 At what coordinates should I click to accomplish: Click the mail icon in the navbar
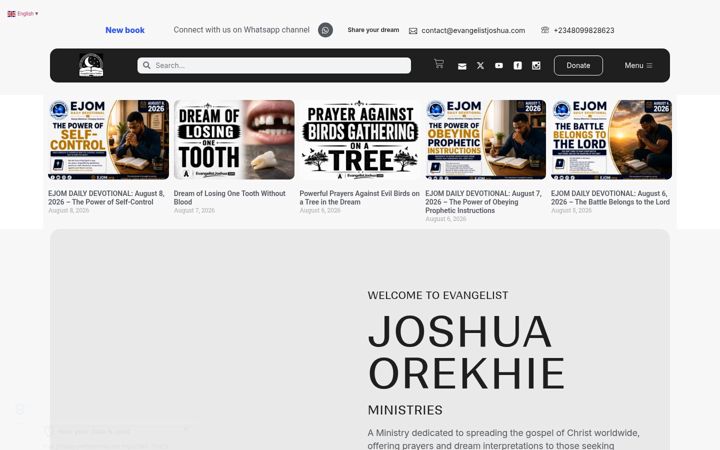[462, 66]
